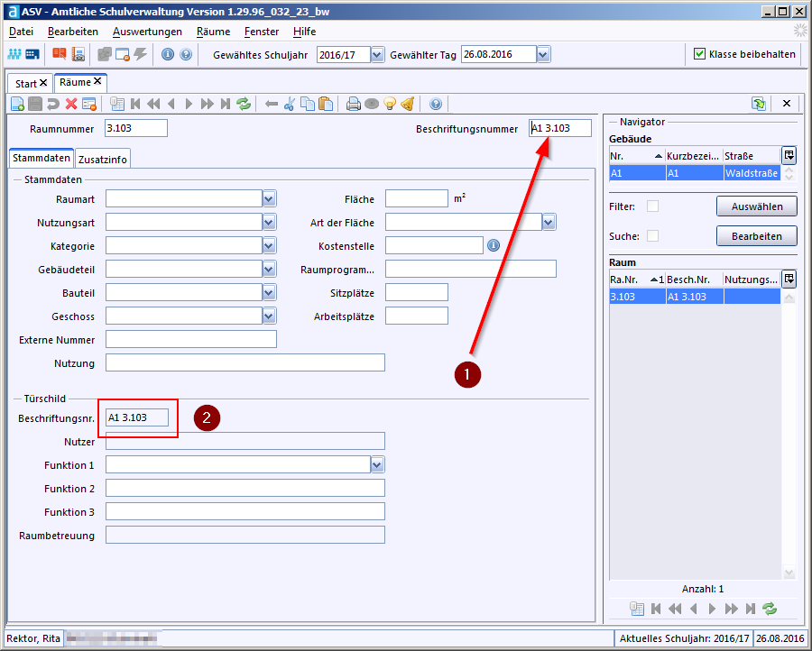Click the scissors cut icon
This screenshot has height=651, width=812.
click(x=290, y=104)
